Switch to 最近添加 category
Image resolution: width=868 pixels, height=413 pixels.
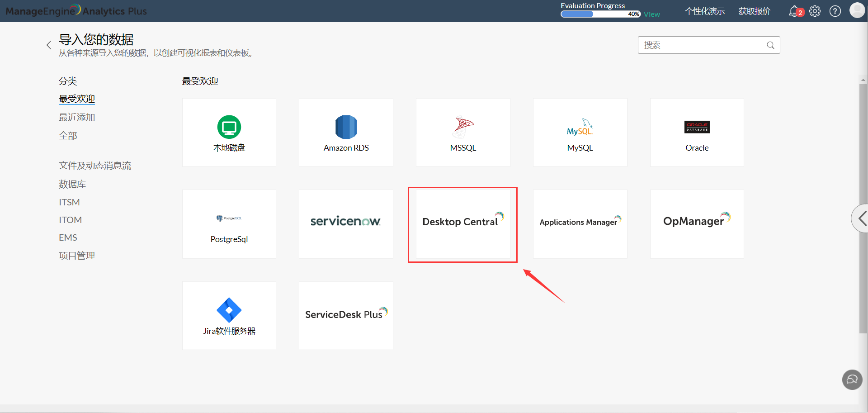coord(77,117)
